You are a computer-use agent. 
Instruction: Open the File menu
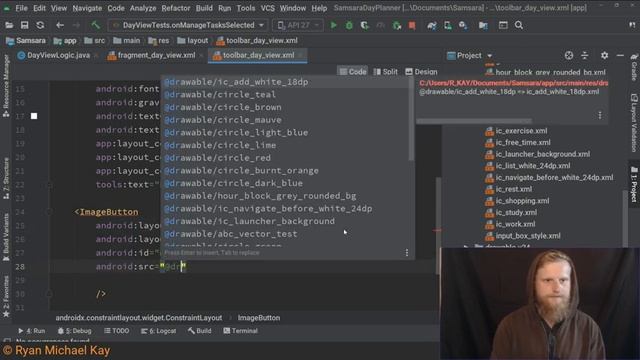coord(21,8)
